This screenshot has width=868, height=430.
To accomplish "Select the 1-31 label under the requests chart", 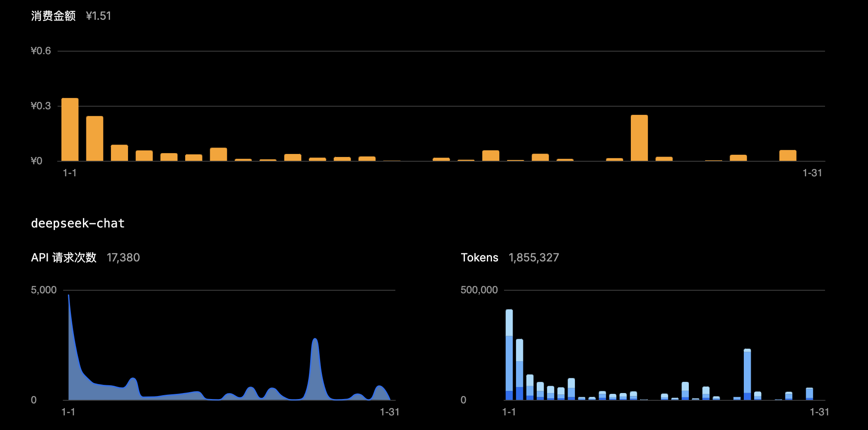I will (390, 412).
